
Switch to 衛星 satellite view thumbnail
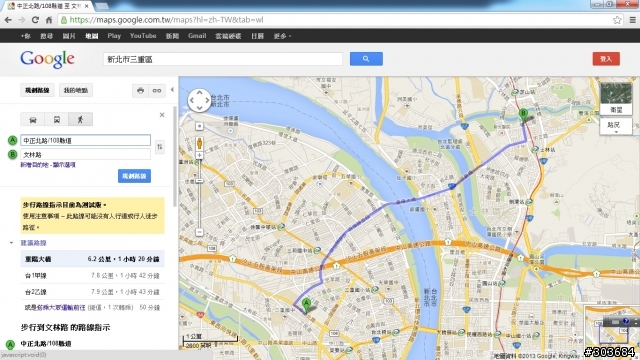pos(616,99)
